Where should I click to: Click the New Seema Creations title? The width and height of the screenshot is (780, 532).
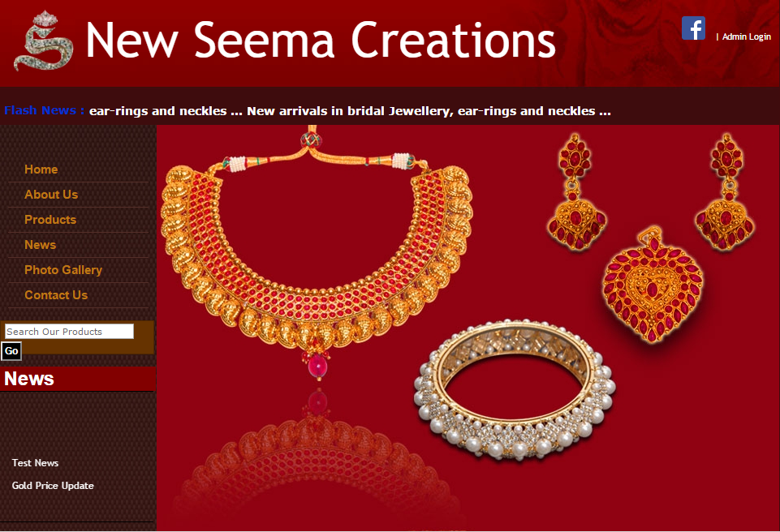(x=321, y=41)
